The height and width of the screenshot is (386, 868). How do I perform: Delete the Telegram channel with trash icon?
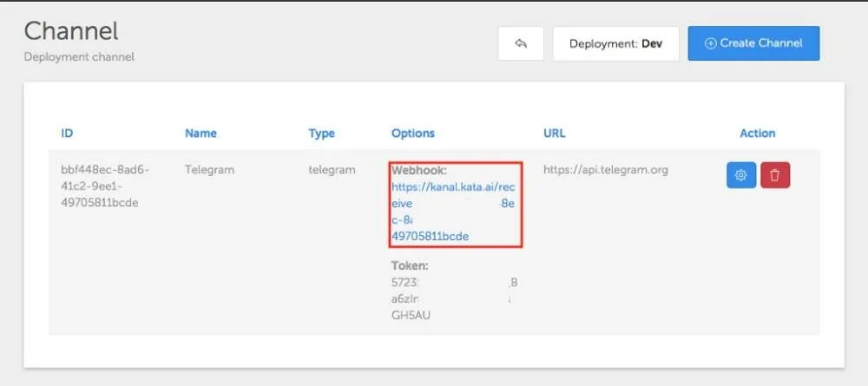coord(775,175)
